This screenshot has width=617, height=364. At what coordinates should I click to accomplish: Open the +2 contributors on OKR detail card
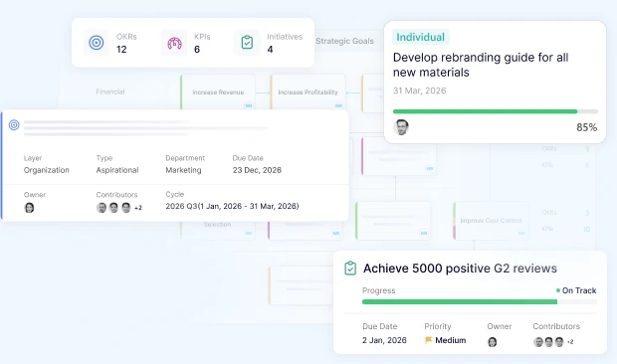138,208
